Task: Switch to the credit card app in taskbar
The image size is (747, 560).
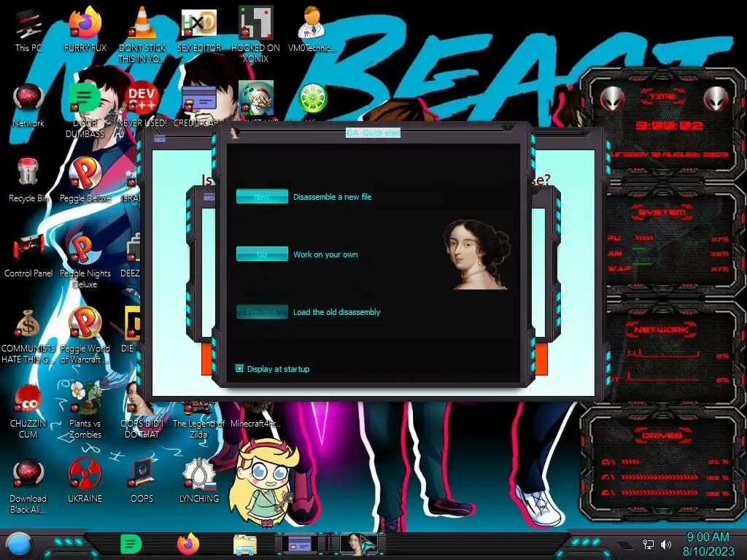Action: click(x=301, y=544)
